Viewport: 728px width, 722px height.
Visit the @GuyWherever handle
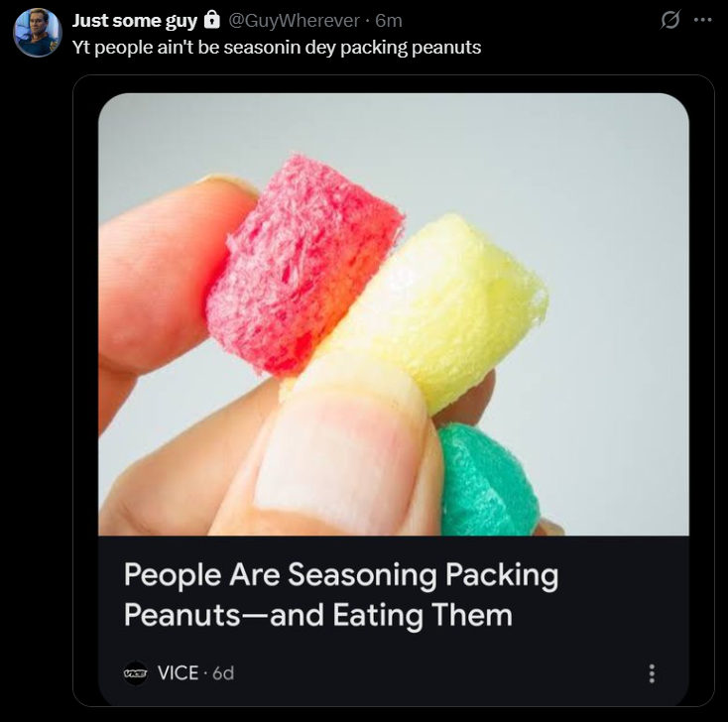click(x=294, y=21)
